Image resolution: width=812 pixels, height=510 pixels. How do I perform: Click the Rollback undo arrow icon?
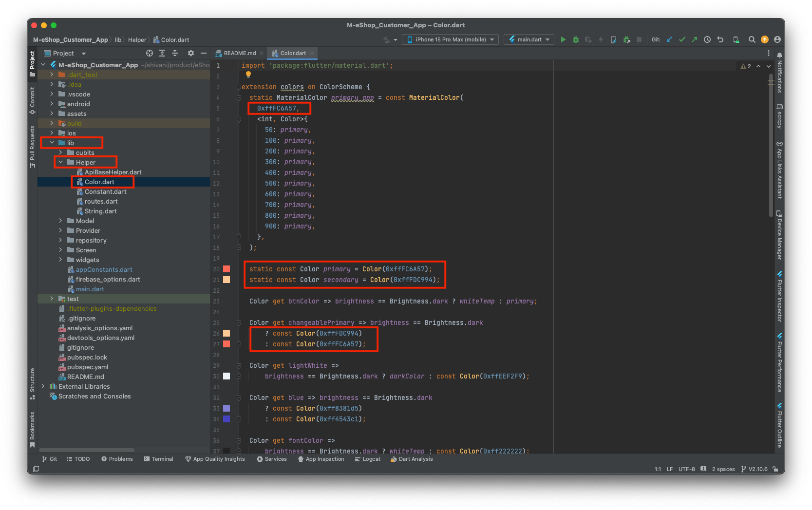click(x=720, y=39)
